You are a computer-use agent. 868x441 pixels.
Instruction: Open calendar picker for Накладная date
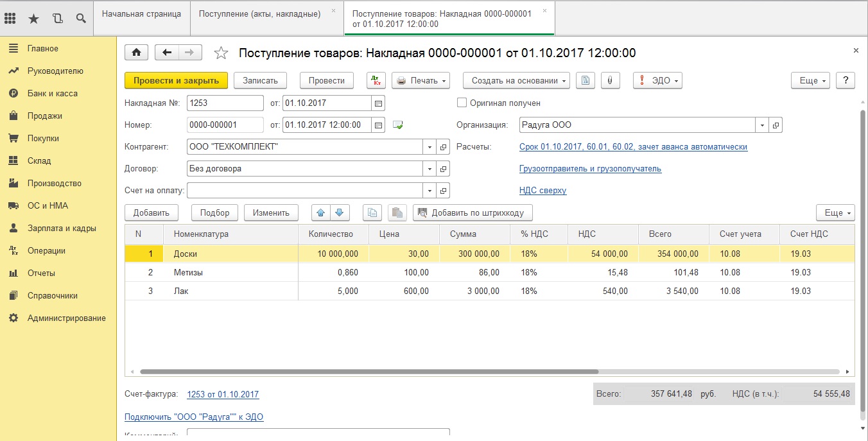coord(378,103)
